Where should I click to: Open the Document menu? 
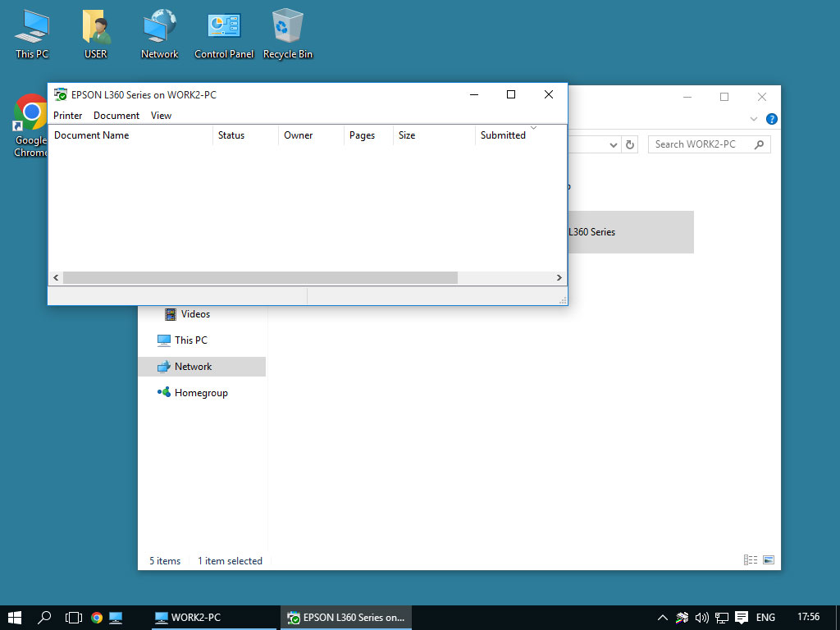pos(116,116)
